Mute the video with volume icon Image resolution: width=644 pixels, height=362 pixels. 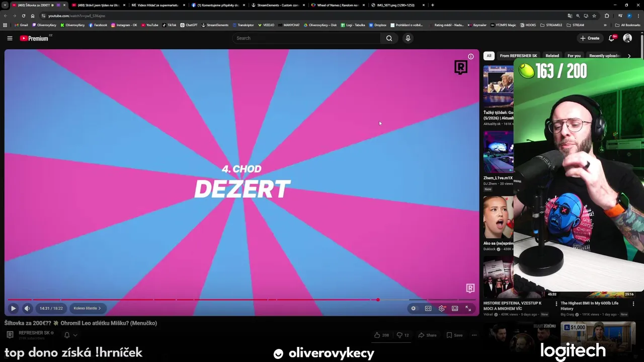pyautogui.click(x=27, y=308)
